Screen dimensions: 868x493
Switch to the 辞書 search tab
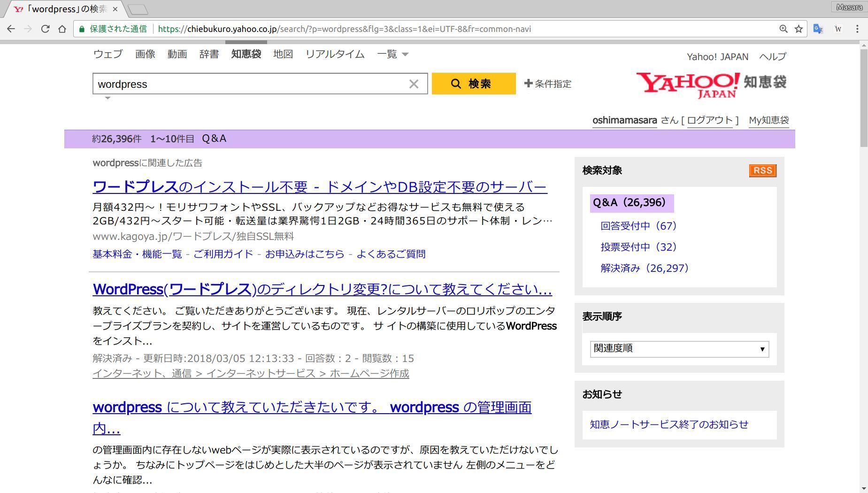[x=209, y=54]
